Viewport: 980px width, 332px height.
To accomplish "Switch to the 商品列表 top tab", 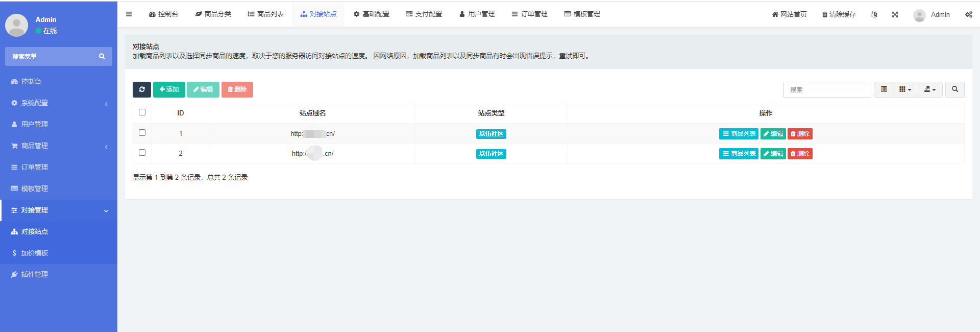I will pos(265,14).
